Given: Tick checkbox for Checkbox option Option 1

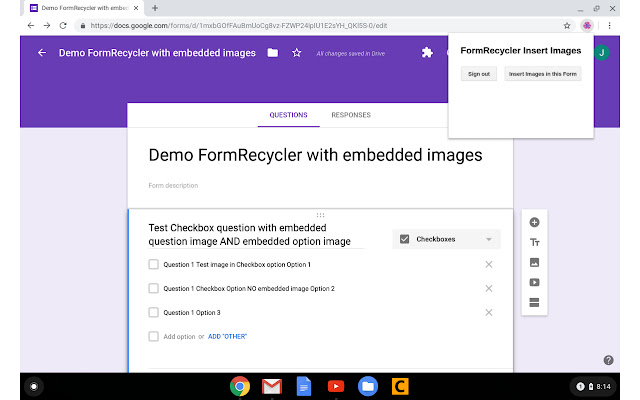Looking at the screenshot, I should tap(153, 264).
